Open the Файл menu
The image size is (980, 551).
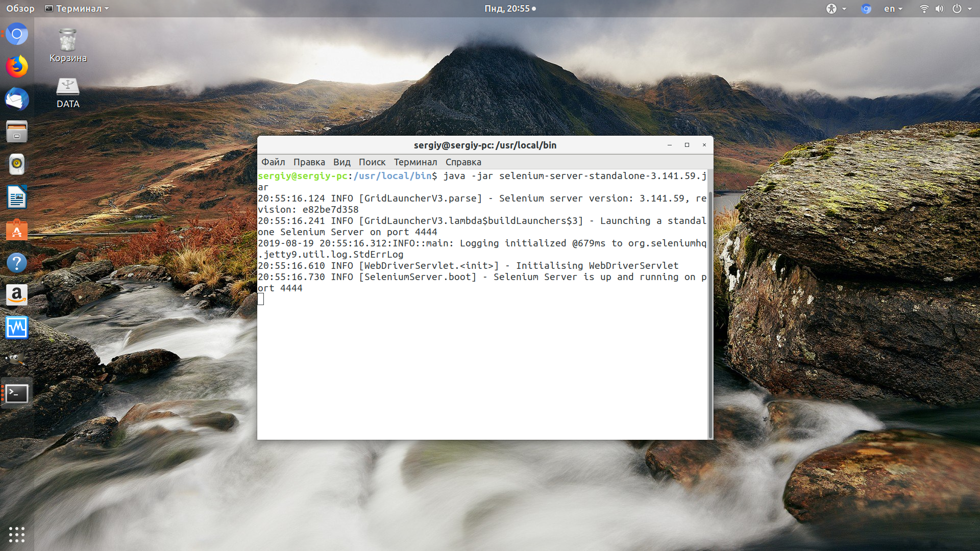click(x=273, y=162)
